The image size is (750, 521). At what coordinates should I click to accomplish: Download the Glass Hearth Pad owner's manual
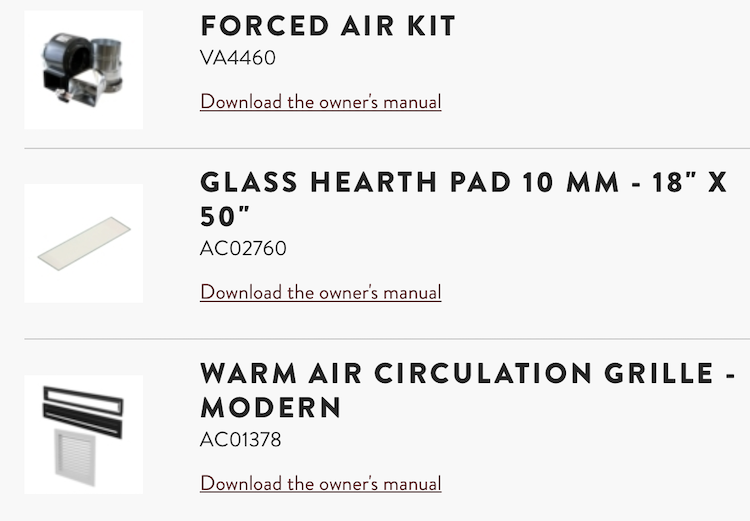point(320,293)
